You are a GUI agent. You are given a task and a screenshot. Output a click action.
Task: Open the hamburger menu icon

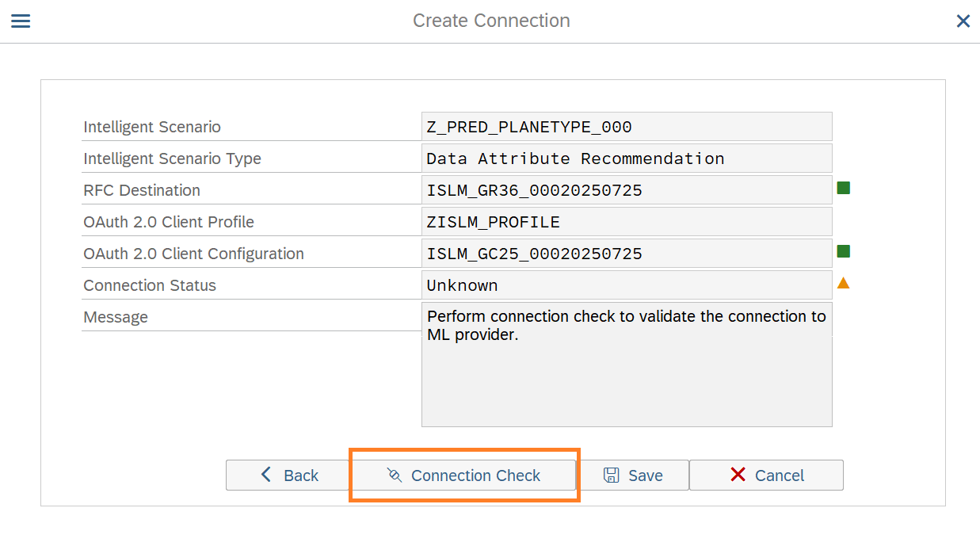(x=21, y=21)
